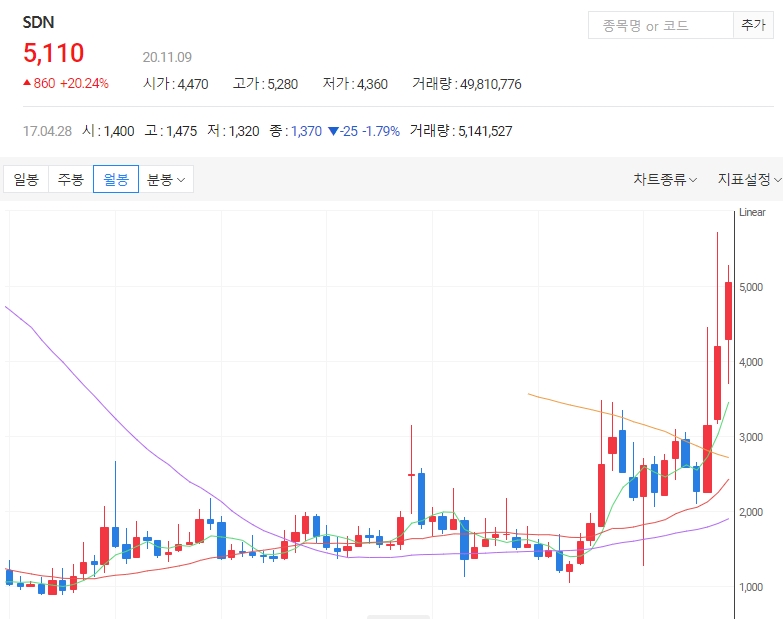Click the date 20.11.09
Screen dimensions: 783x619
point(167,57)
